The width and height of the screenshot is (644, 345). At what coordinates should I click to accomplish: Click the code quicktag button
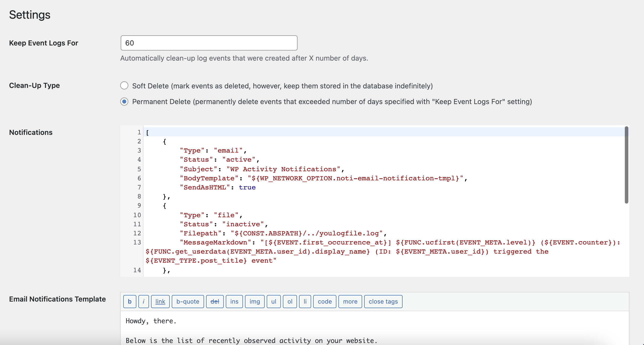coord(325,302)
